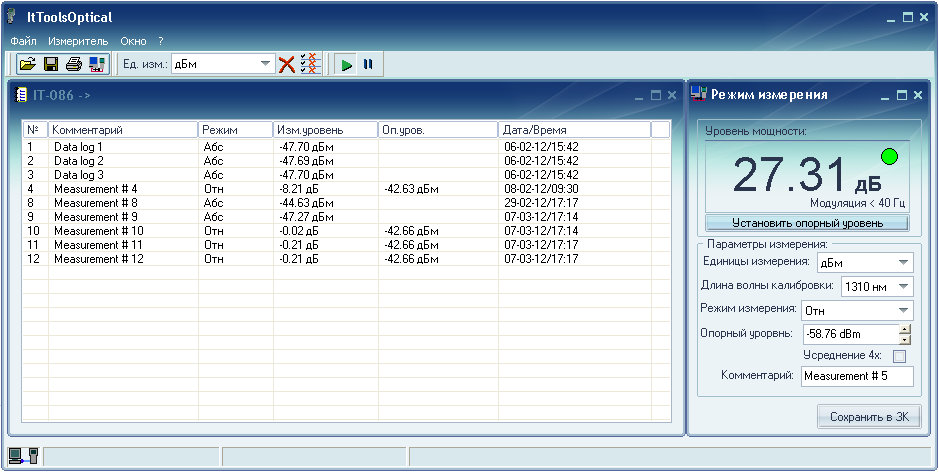This screenshot has width=939, height=472.
Task: Click the device connection icon in toolbar
Action: point(97,64)
